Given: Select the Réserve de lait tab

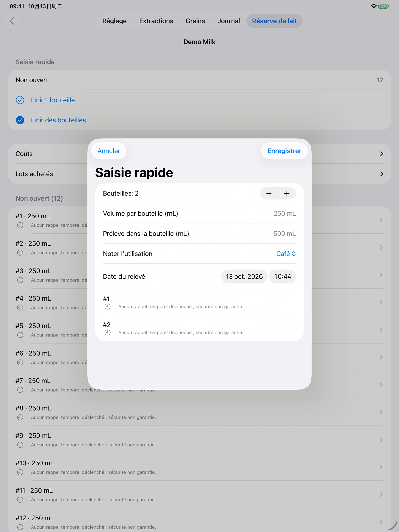Looking at the screenshot, I should (274, 21).
